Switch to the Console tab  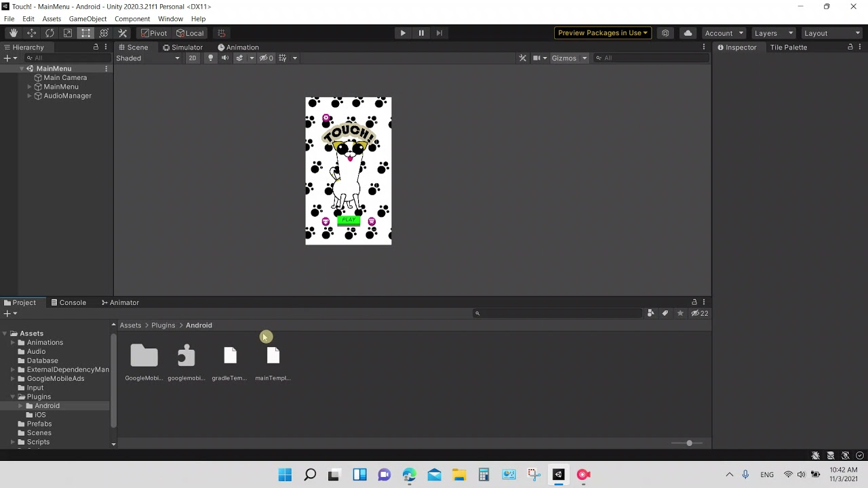click(68, 302)
